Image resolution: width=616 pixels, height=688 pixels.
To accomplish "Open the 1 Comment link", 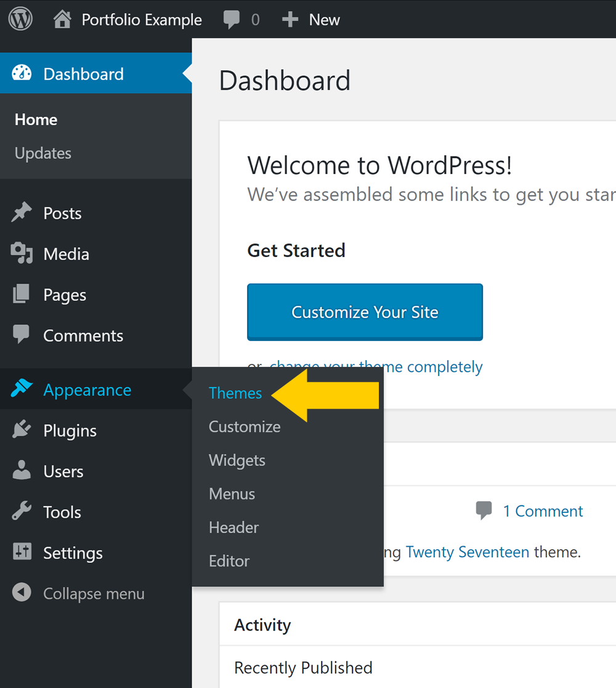I will (543, 511).
